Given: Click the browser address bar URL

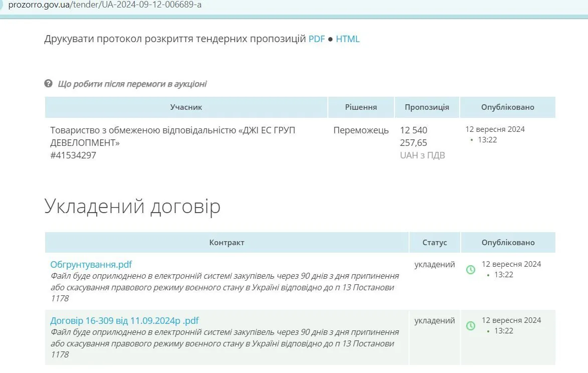Looking at the screenshot, I should coord(105,5).
